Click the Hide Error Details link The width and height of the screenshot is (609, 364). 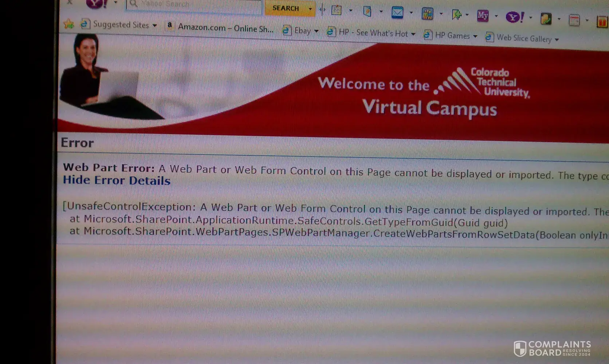(x=117, y=180)
